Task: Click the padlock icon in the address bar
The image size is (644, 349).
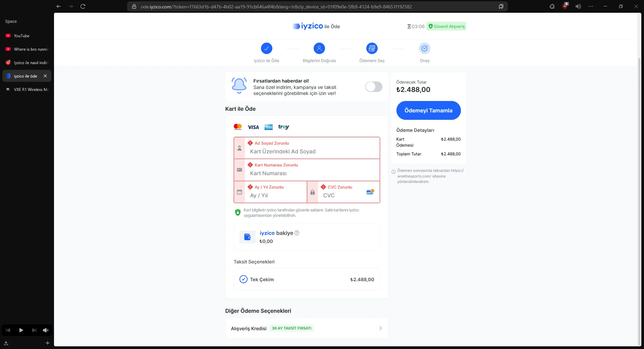Action: (x=134, y=7)
